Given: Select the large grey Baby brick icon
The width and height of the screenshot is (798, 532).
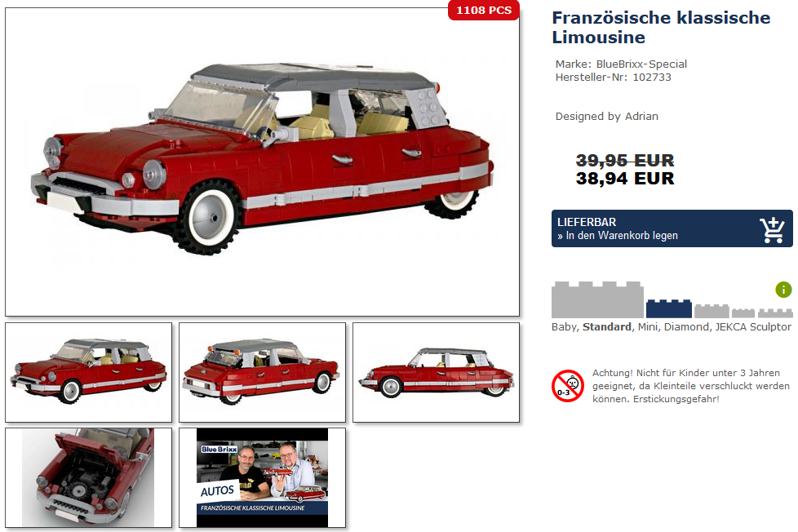Looking at the screenshot, I should point(597,299).
